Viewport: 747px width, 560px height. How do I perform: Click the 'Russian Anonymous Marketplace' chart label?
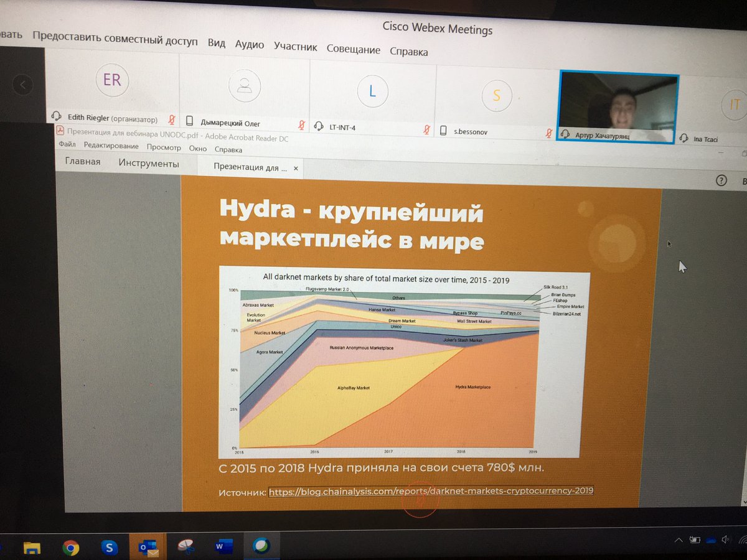click(361, 347)
